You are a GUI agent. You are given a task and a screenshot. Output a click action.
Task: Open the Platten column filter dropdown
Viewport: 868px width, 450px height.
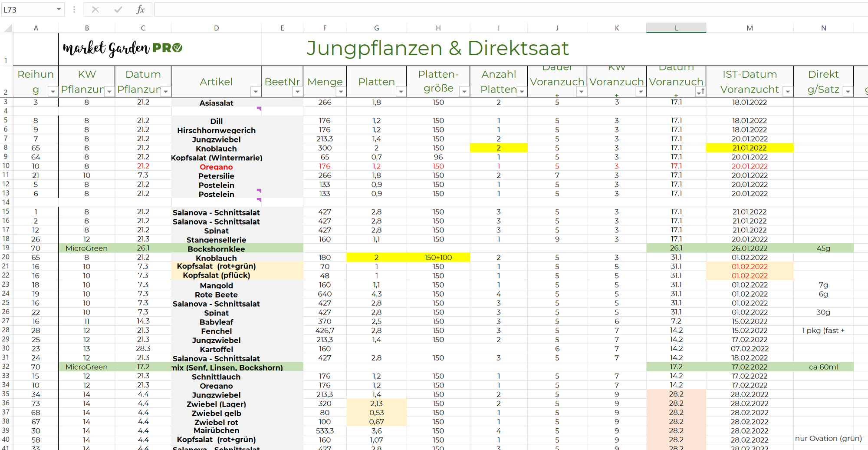click(401, 91)
